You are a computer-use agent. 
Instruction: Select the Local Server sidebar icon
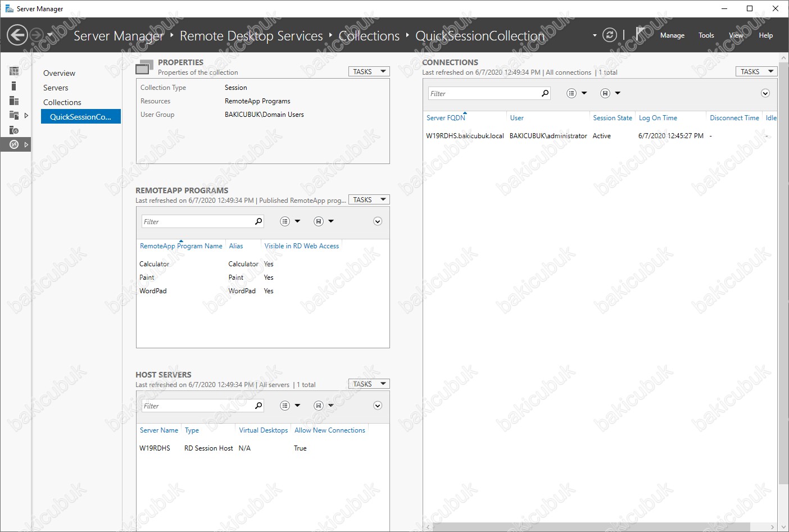point(14,86)
